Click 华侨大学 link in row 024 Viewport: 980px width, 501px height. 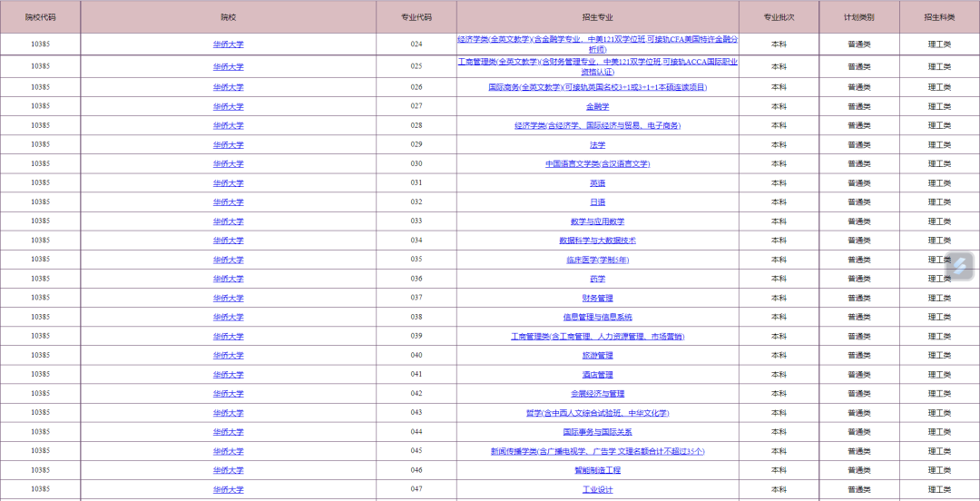coord(228,44)
